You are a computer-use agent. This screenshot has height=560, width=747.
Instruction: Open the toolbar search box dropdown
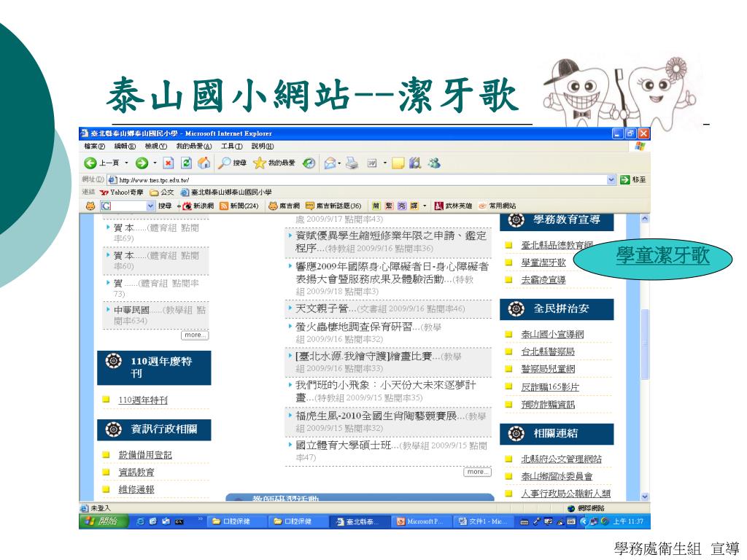[x=150, y=206]
